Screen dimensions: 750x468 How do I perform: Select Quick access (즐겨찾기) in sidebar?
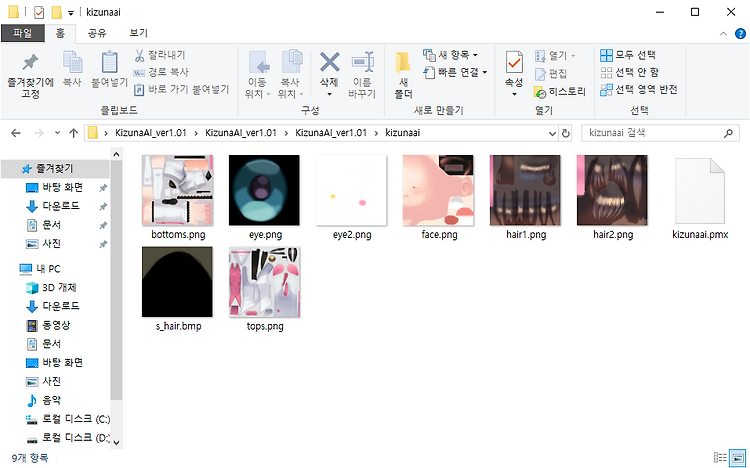(55, 168)
